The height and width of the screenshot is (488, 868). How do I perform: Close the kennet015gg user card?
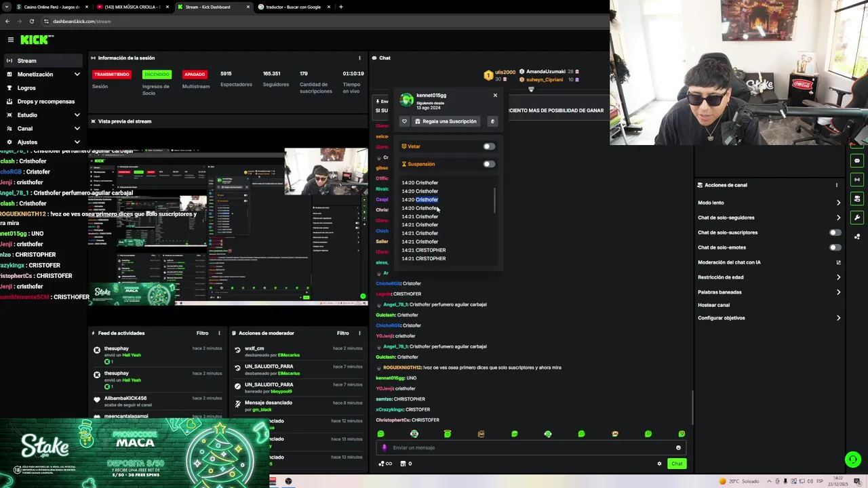[495, 95]
